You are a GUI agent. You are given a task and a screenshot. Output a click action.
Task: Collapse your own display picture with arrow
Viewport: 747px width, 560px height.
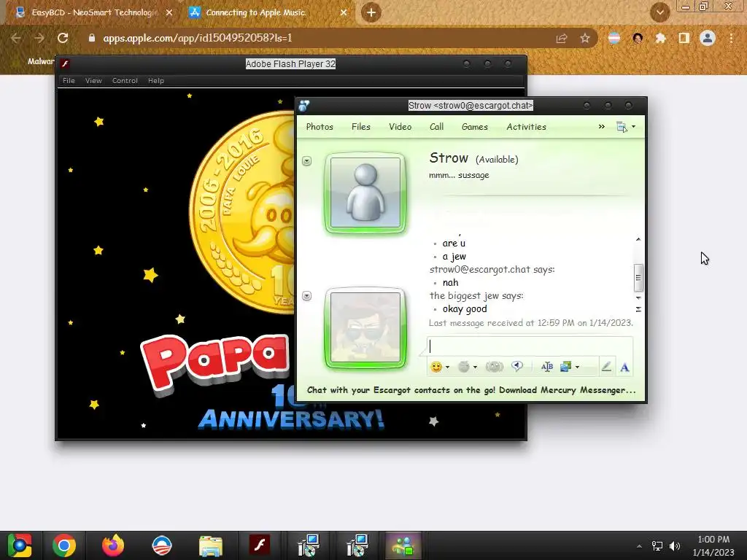tap(307, 296)
